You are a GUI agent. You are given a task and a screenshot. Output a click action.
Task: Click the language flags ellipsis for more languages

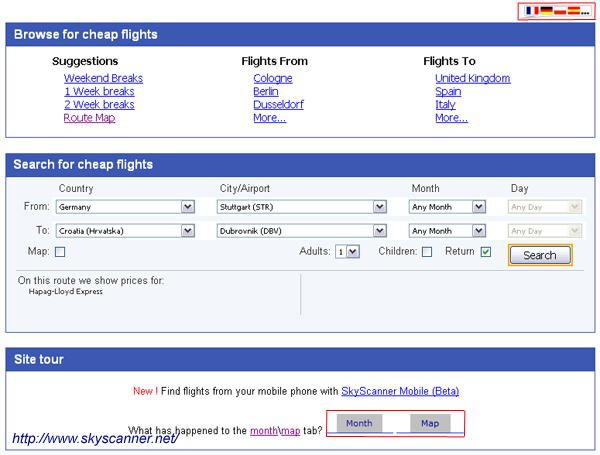point(585,13)
